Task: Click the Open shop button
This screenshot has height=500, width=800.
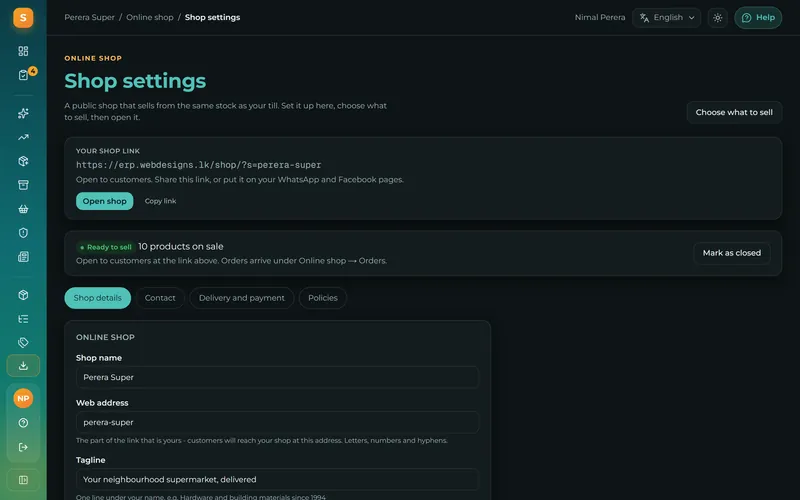Action: click(105, 201)
